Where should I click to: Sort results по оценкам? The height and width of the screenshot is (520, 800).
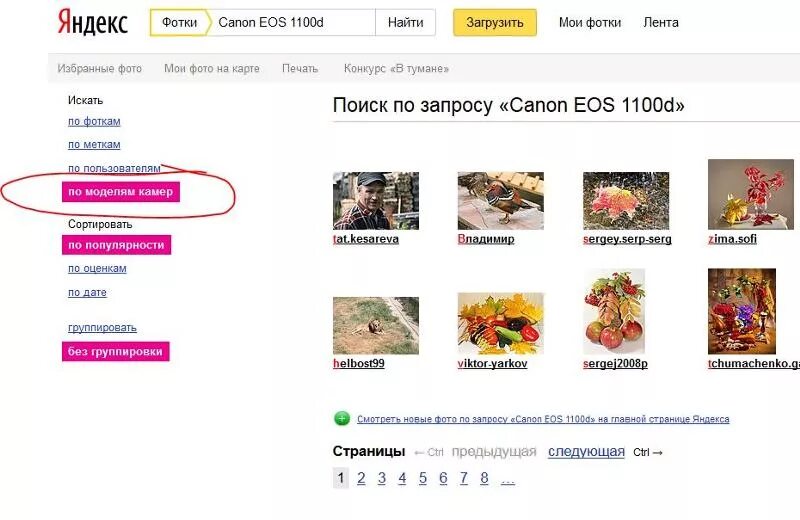tap(97, 268)
